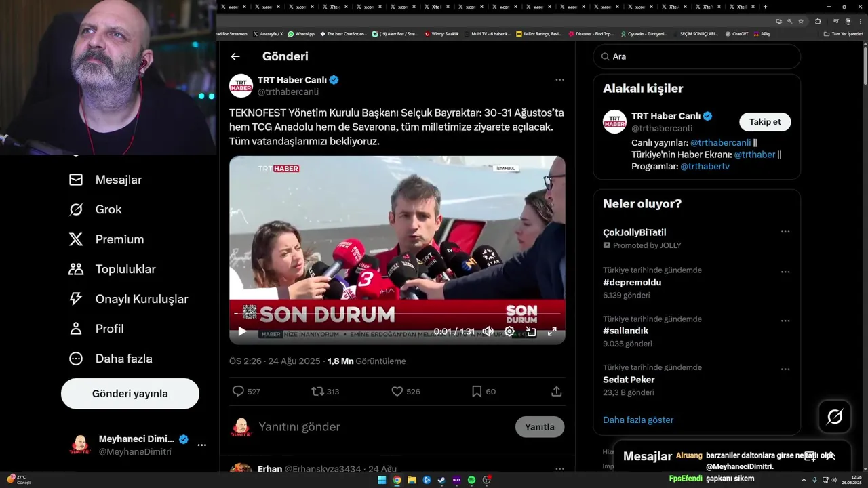
Task: Click the Windows Start button
Action: pos(382,480)
